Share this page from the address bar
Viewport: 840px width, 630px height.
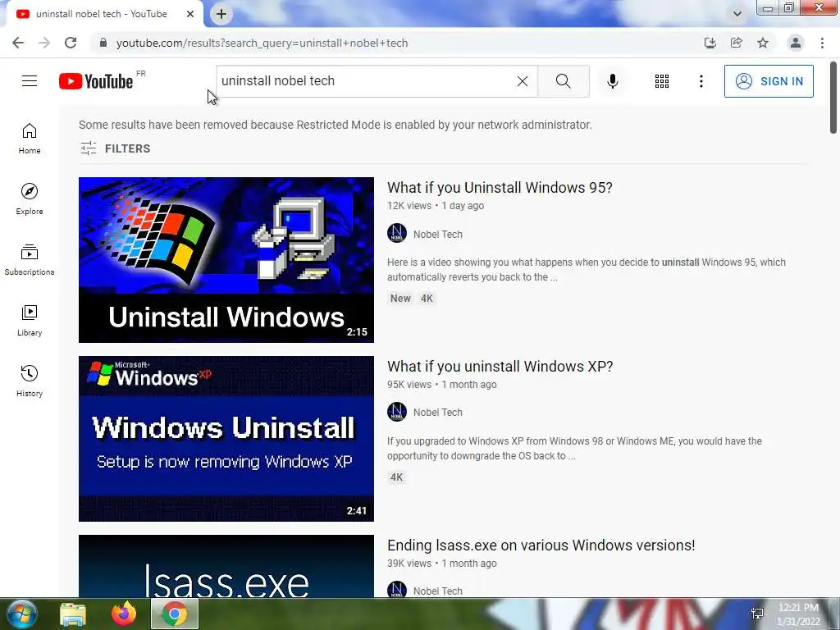(x=737, y=43)
